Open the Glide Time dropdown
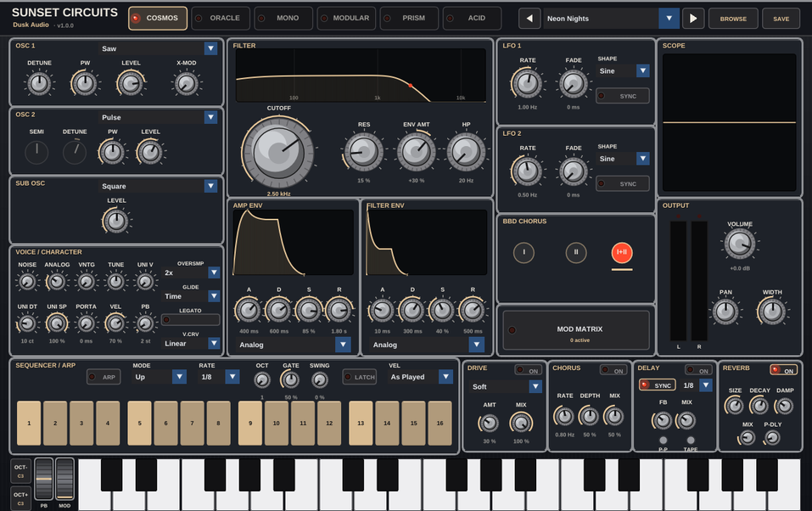Image resolution: width=812 pixels, height=511 pixels. 191,296
